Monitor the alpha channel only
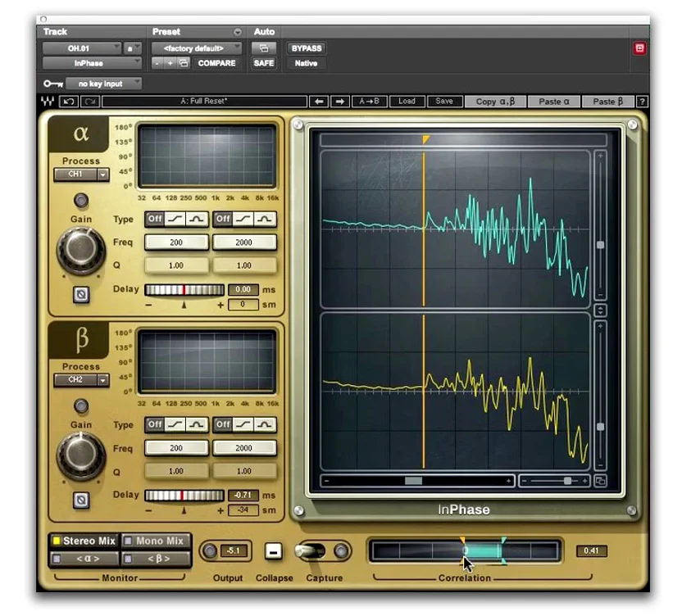The height and width of the screenshot is (616, 682). click(x=84, y=559)
